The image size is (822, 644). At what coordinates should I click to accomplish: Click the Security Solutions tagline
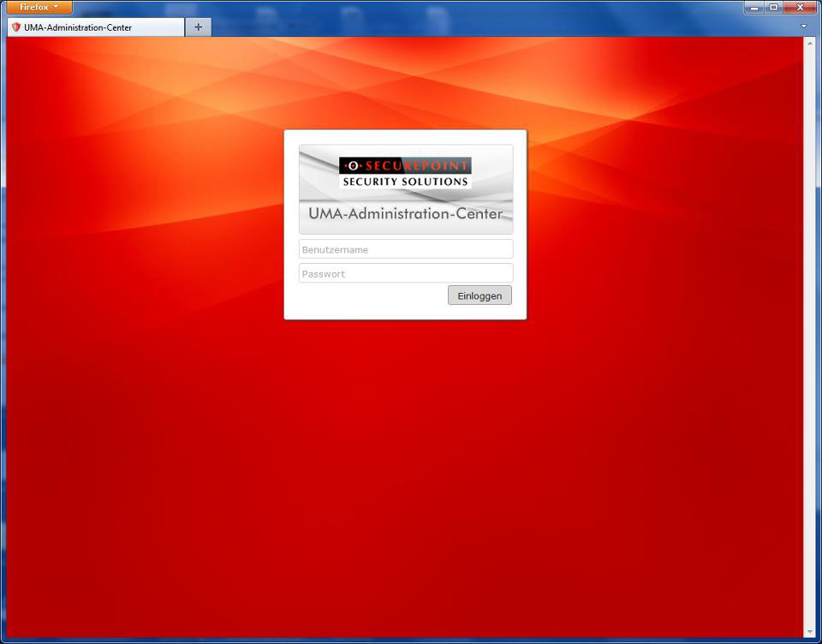point(405,182)
